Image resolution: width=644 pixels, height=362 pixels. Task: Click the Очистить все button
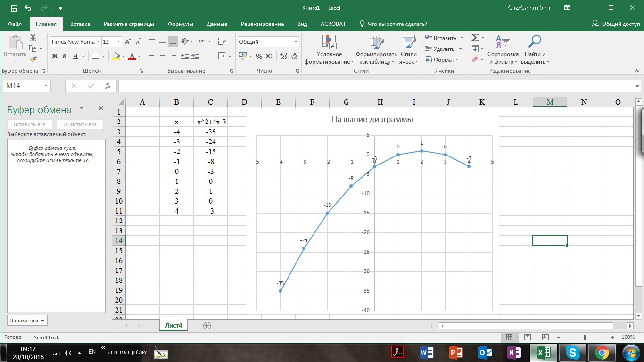tap(80, 124)
